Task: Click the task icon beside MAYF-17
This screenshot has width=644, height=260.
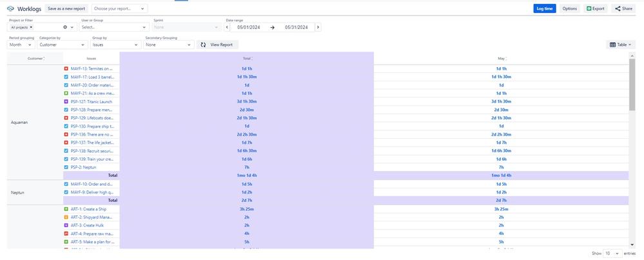Action: 66,77
